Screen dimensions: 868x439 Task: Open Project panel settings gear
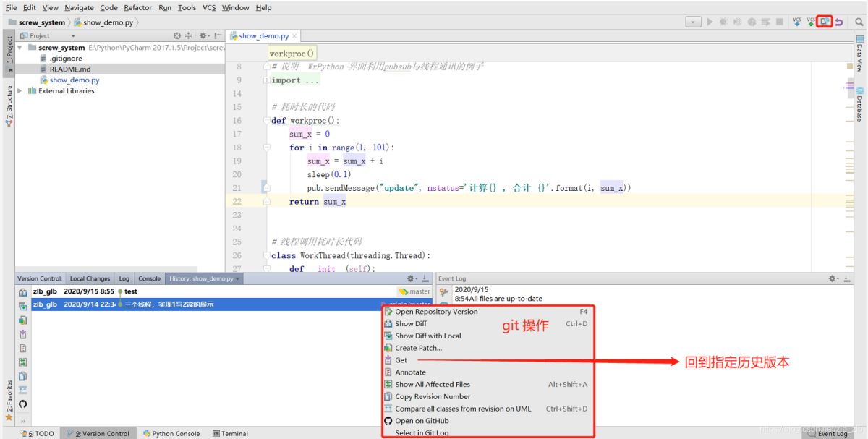tap(204, 35)
